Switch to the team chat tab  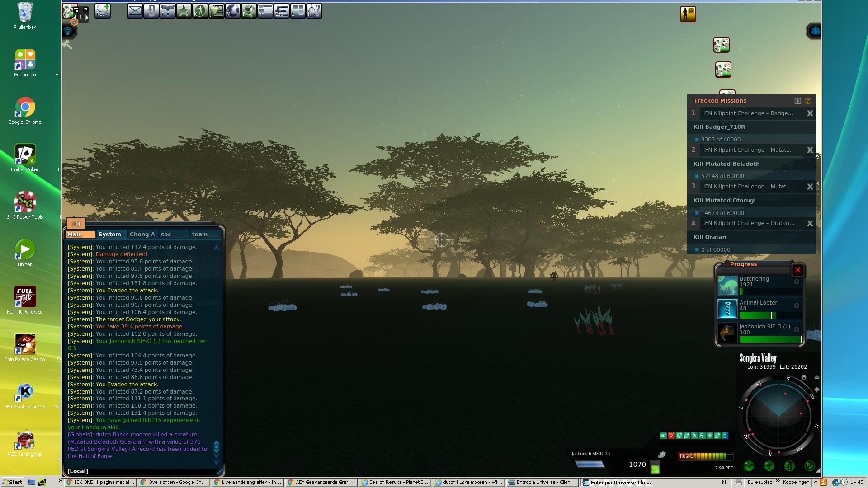[x=199, y=234]
